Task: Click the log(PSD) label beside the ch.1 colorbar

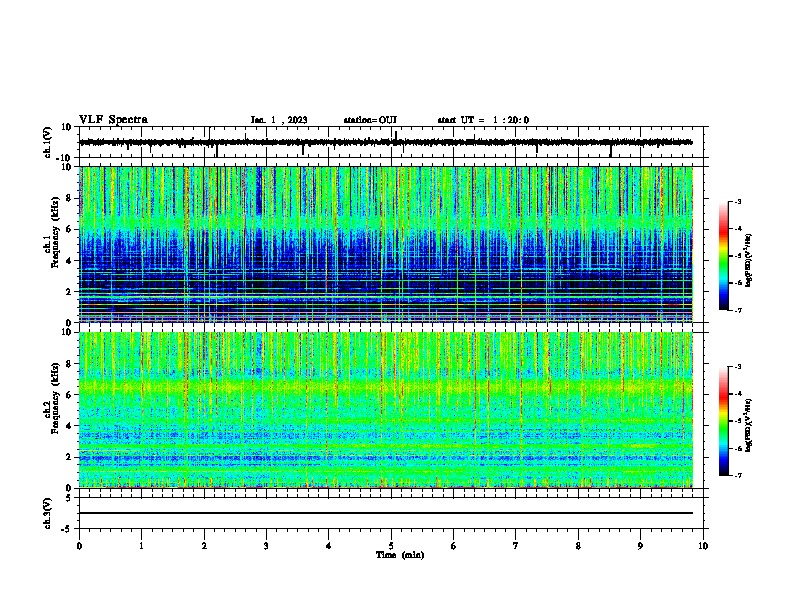Action: point(748,260)
